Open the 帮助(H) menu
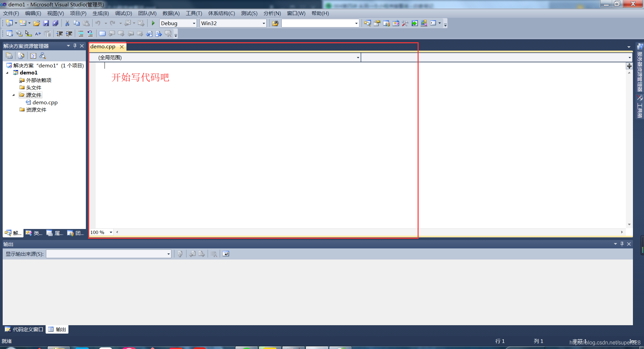644x349 pixels. tap(320, 13)
